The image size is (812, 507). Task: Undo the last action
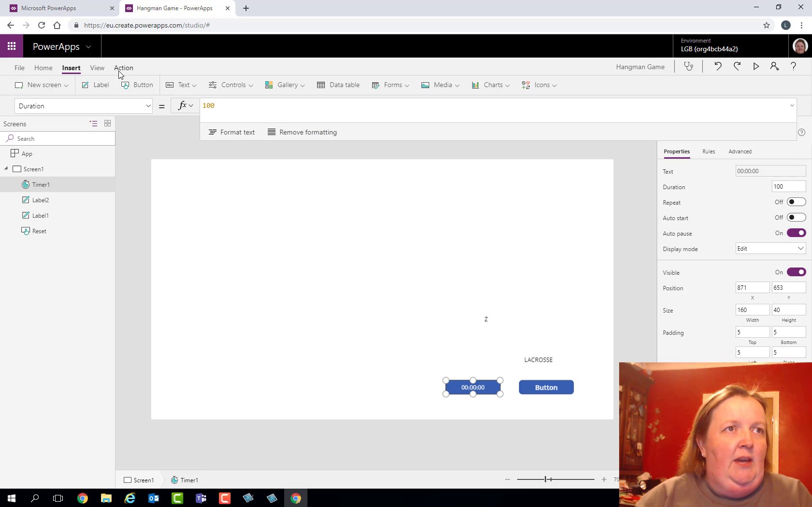[x=718, y=67]
